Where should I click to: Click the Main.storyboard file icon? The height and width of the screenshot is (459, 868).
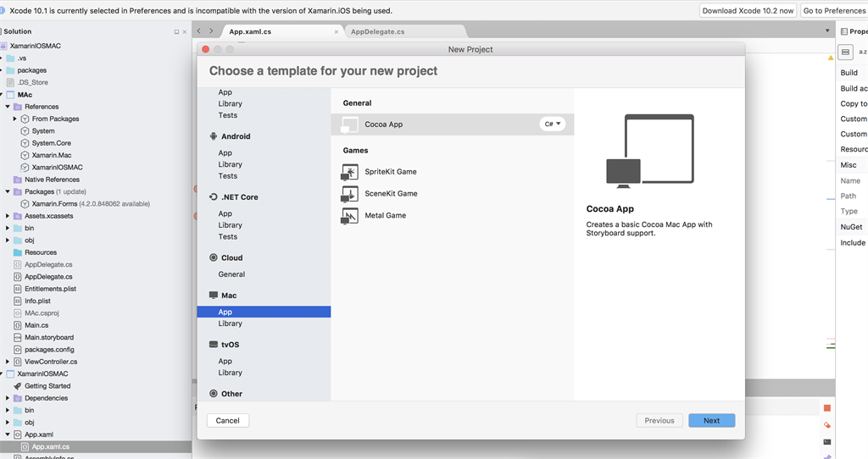(x=18, y=337)
